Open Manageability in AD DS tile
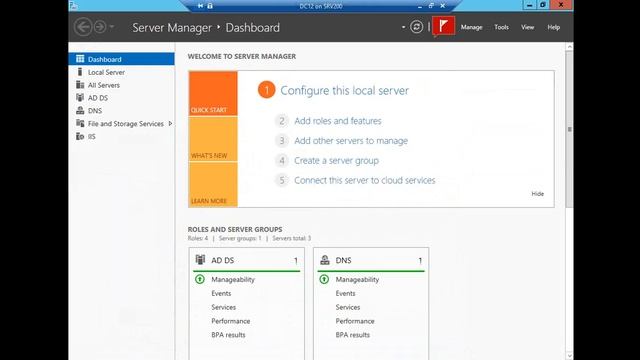Viewport: 640px width, 360px height. click(233, 280)
